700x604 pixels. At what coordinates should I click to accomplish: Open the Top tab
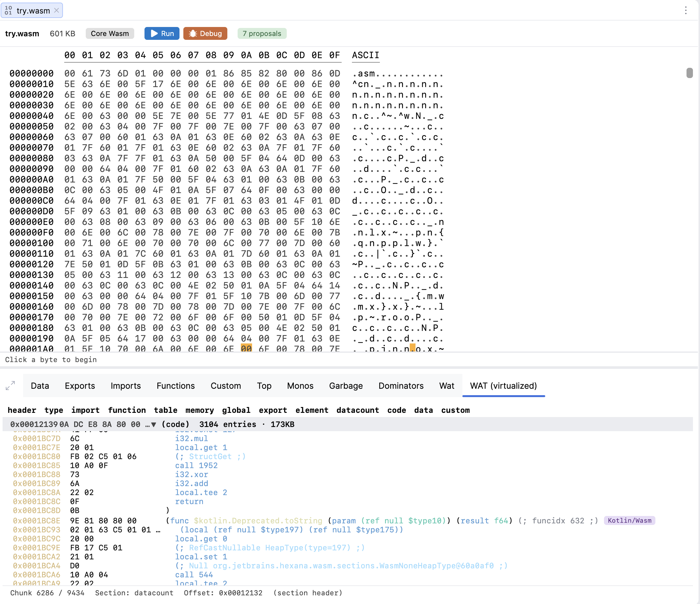coord(264,386)
